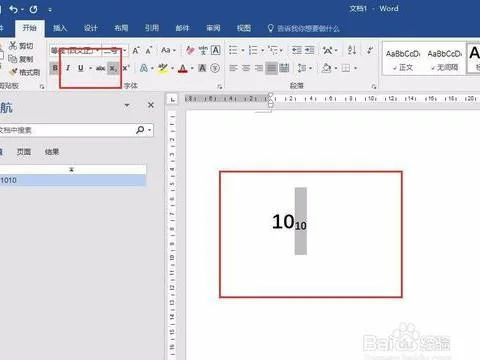The height and width of the screenshot is (360, 480).
Task: Click enclosed character icon
Action: (x=215, y=68)
